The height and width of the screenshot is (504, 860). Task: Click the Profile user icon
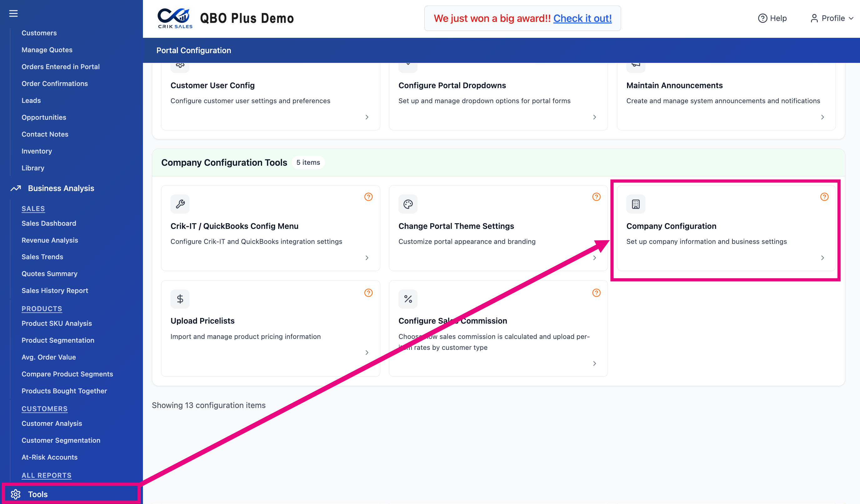[814, 18]
